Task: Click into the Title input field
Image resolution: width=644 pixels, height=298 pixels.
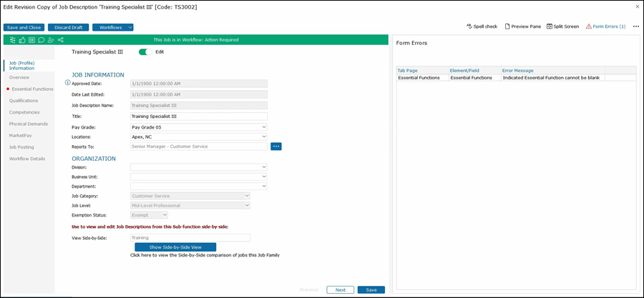Action: tap(198, 116)
